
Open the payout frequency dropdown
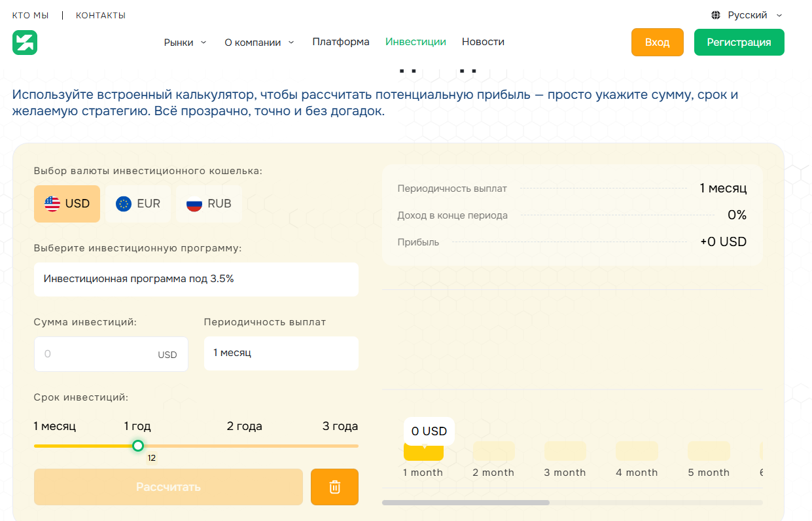click(x=281, y=353)
